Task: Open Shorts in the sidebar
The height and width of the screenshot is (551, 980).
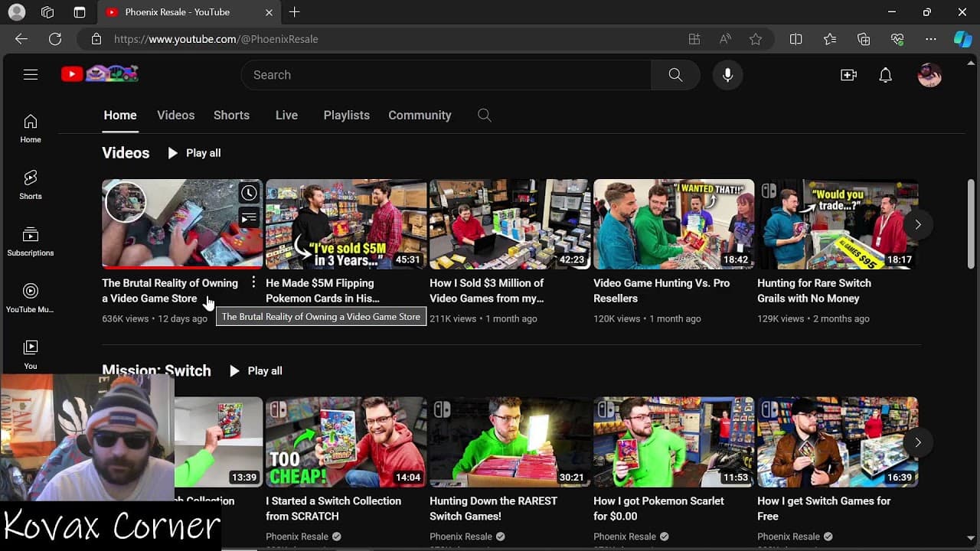Action: (x=31, y=185)
